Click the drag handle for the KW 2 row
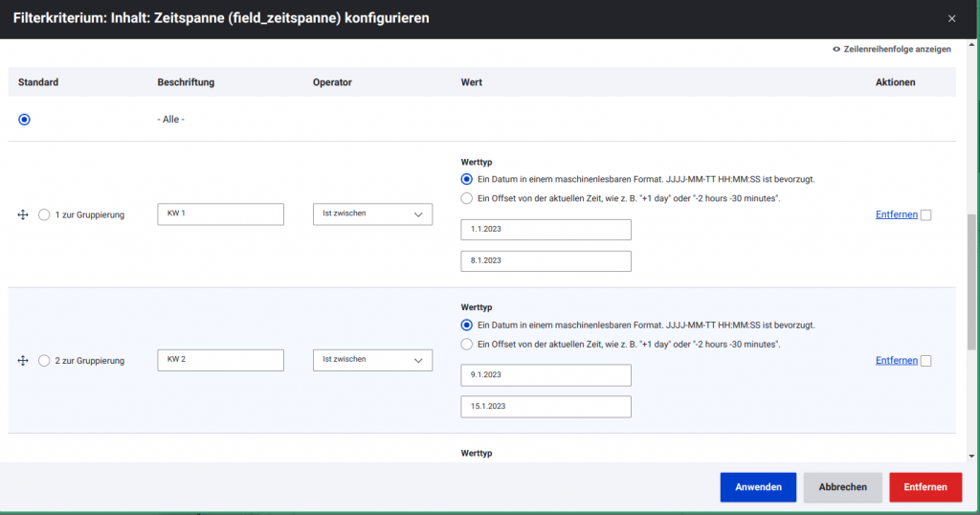Screen dimensions: 980x515 [23, 361]
